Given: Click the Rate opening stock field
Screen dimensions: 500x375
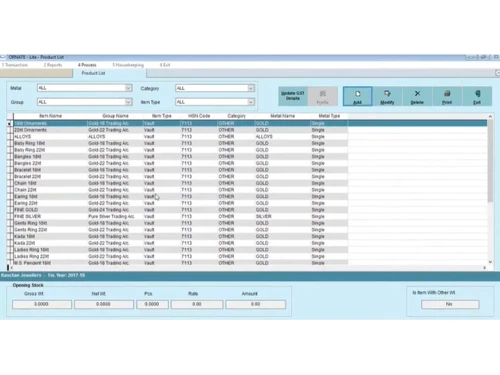Looking at the screenshot, I should (197, 304).
